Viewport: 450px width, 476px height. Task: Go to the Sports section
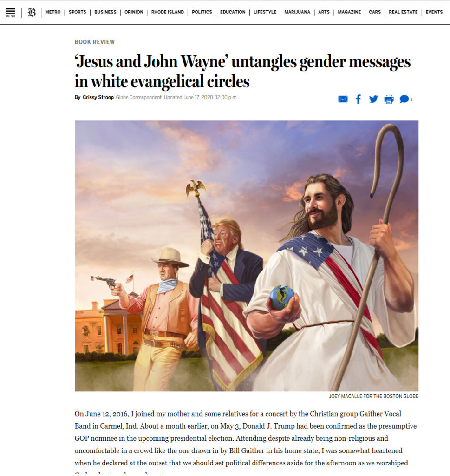tap(78, 12)
